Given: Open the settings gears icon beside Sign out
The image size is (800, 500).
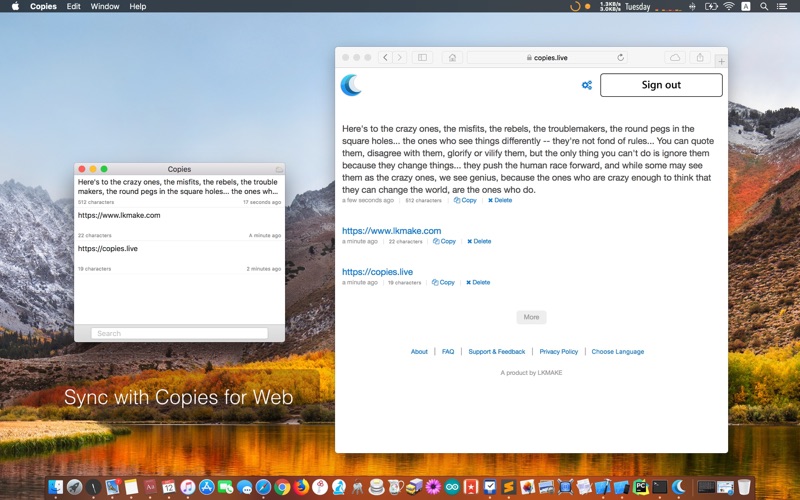Looking at the screenshot, I should coord(587,85).
